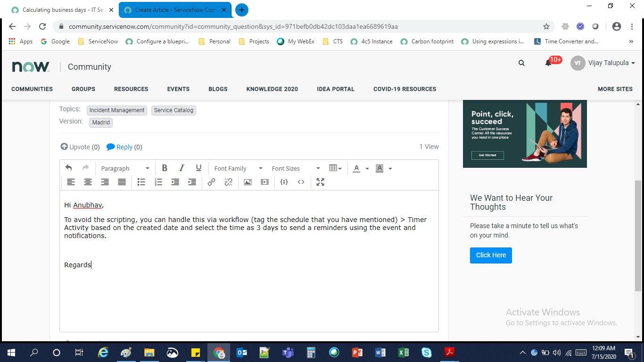Select the insert image icon
Image resolution: width=644 pixels, height=362 pixels.
point(248,182)
